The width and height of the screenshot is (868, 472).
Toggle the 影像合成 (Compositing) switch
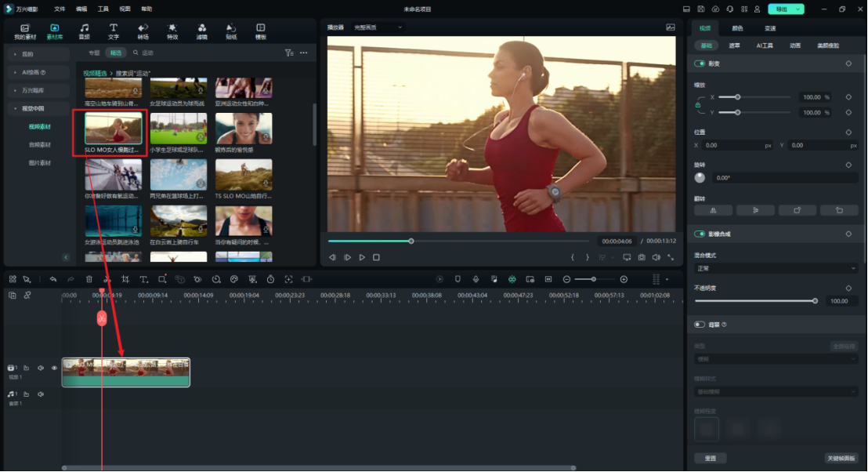coord(700,234)
